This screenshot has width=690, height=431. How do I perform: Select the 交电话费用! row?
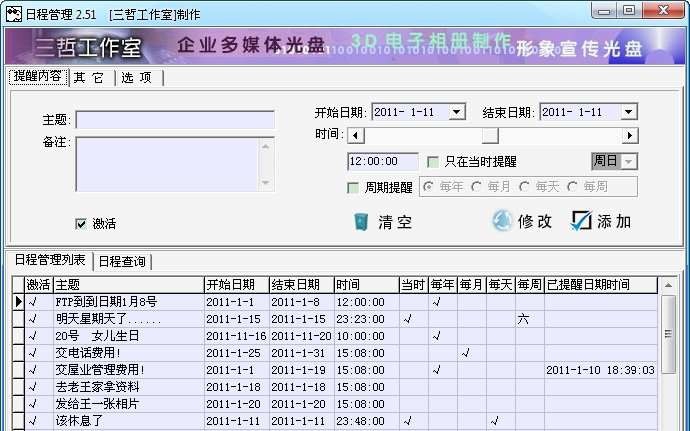pos(335,353)
